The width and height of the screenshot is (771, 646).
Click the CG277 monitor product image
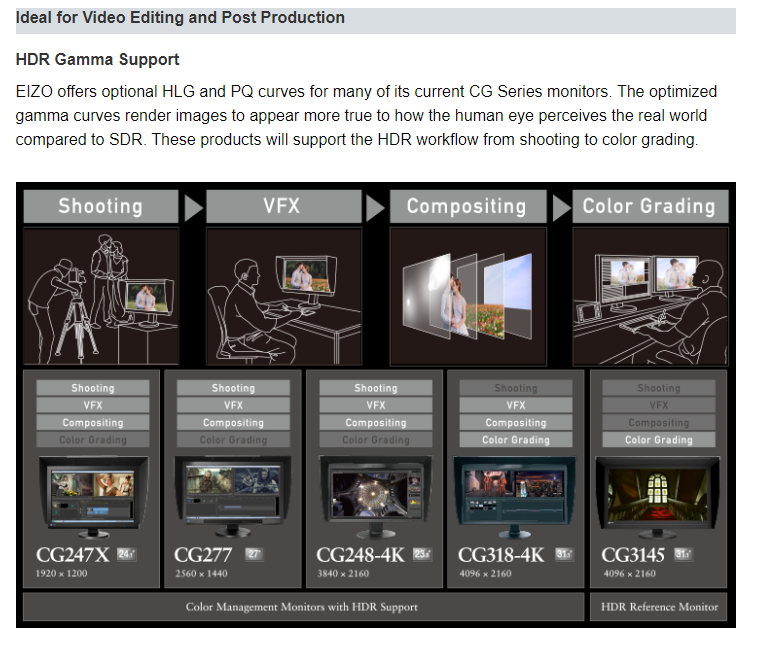coord(233,497)
